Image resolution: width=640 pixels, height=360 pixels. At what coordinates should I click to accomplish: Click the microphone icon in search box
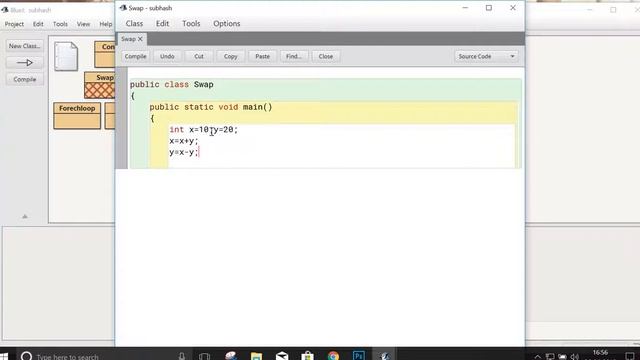coord(182,356)
